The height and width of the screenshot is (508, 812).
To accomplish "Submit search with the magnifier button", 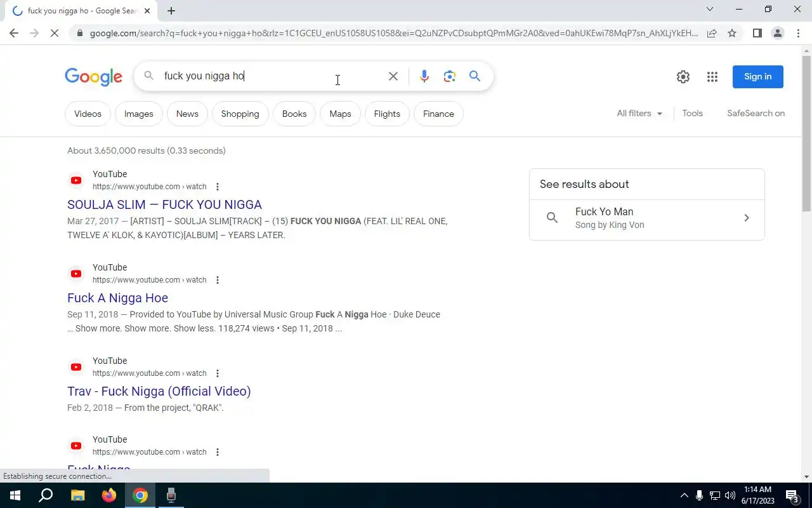I will tap(475, 76).
